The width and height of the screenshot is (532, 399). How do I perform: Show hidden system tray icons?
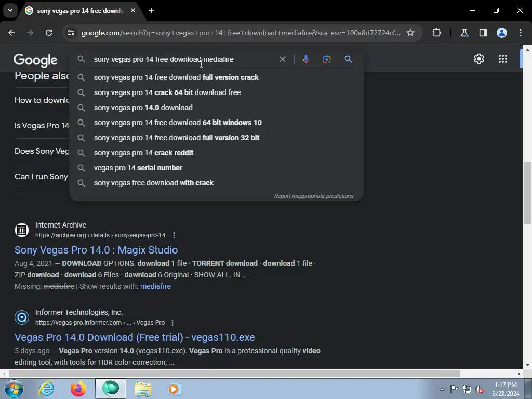pos(442,389)
